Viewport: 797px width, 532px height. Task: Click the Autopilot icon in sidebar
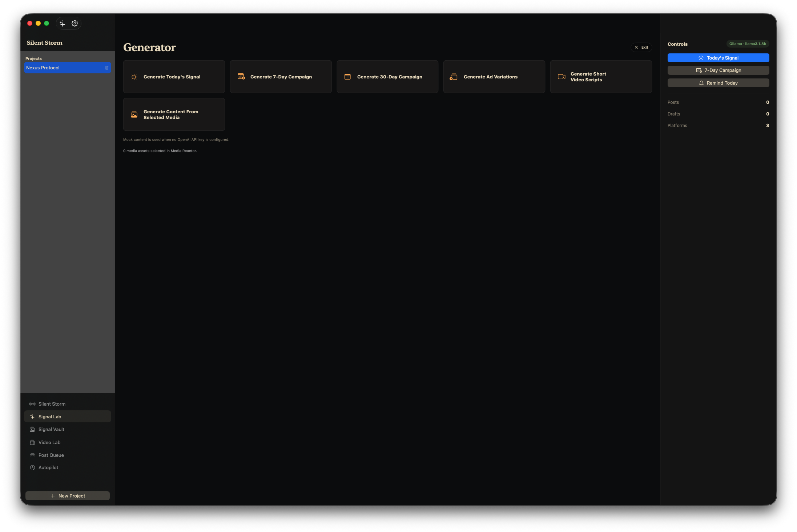coord(32,468)
